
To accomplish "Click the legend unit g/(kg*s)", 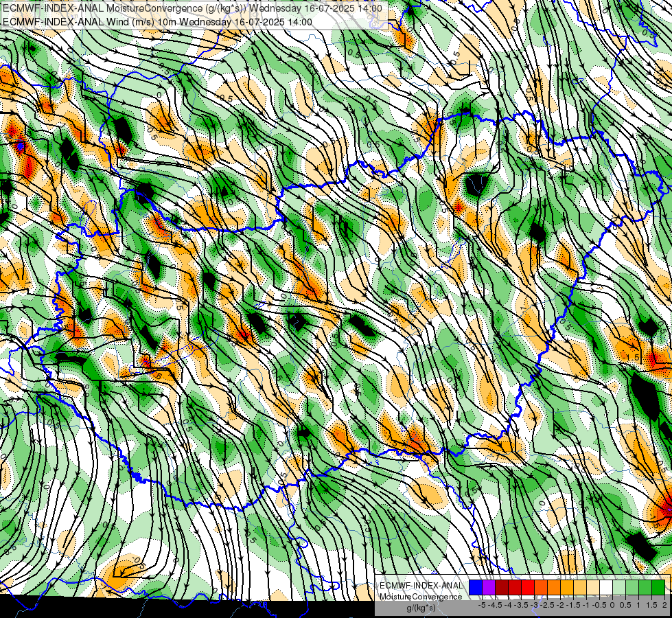I will 421,608.
